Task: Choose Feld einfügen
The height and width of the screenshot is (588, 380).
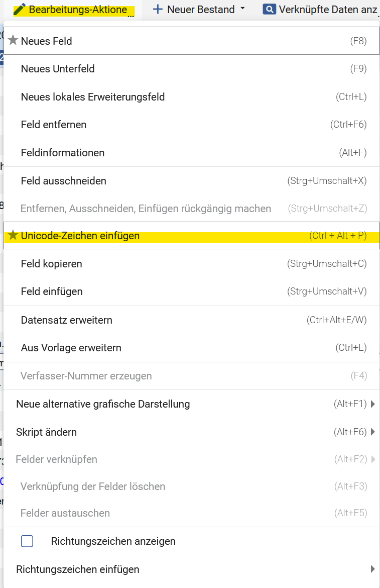Action: [52, 291]
